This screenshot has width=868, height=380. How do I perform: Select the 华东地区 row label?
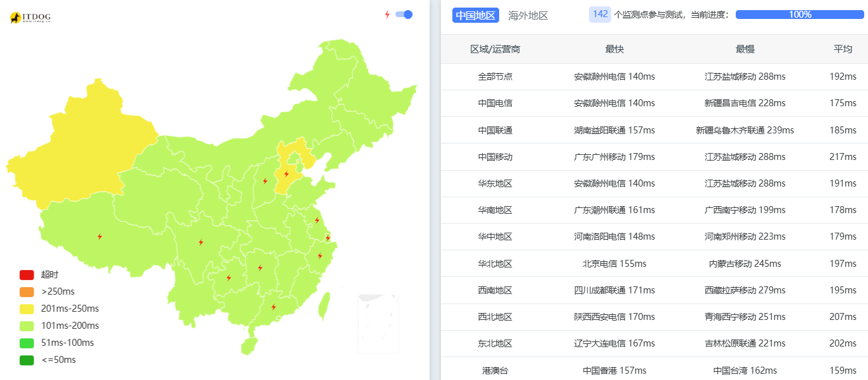(495, 183)
